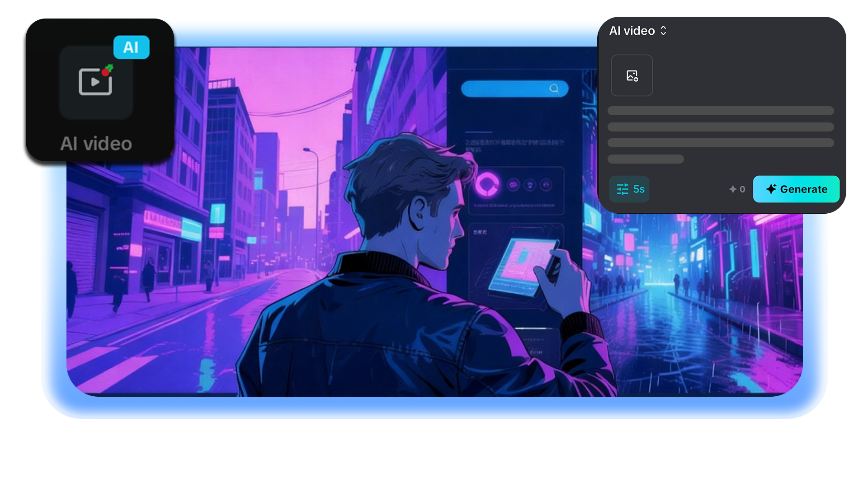Click the short last prompt placeholder line
The image size is (868, 488).
pos(645,159)
